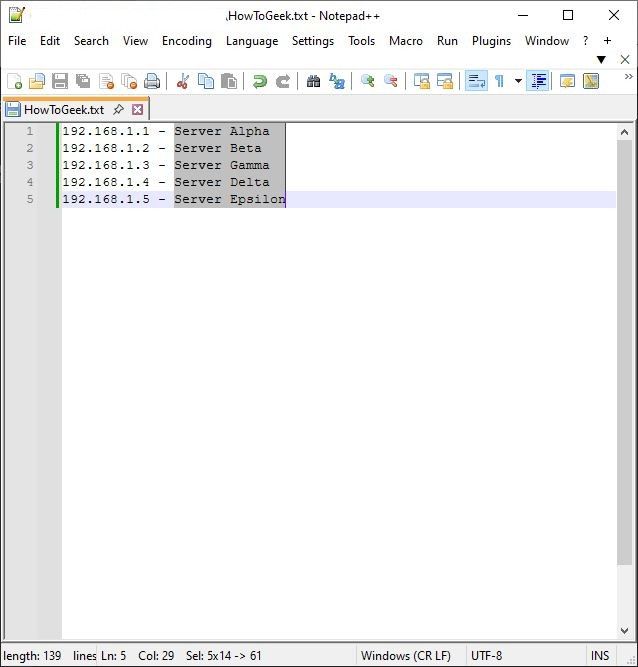This screenshot has width=638, height=667.
Task: Close the HowToGeek.txt tab with the X
Action: pyautogui.click(x=137, y=110)
